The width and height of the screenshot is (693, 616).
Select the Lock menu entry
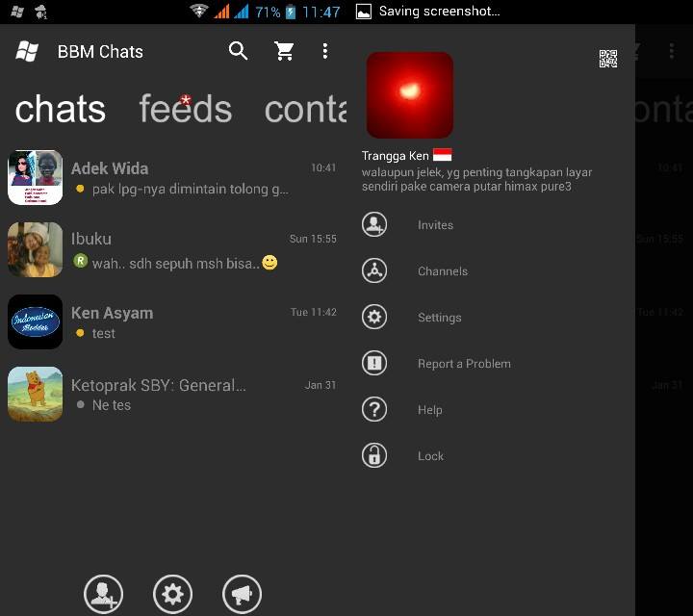(x=491, y=455)
